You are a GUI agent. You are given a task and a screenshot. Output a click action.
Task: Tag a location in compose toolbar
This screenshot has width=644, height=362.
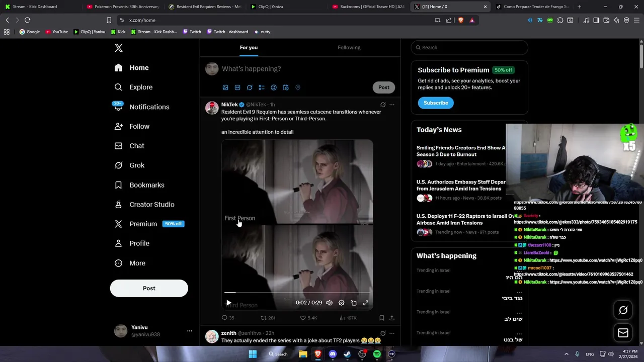click(x=298, y=87)
